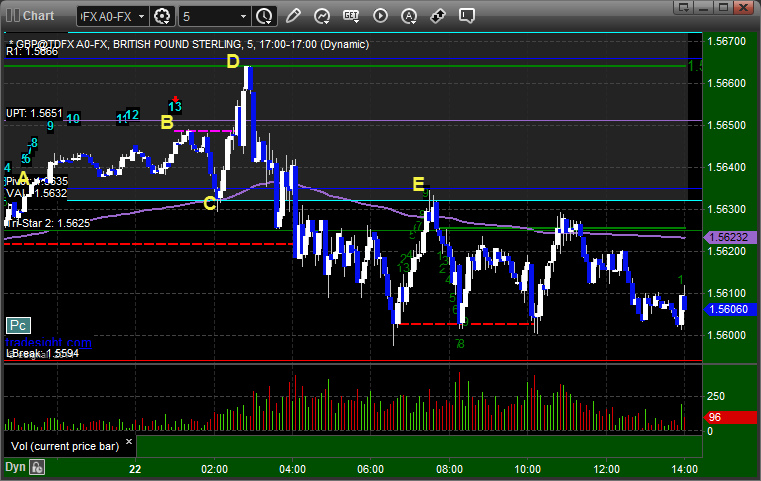Image resolution: width=761 pixels, height=481 pixels.
Task: Click the 04:00 time axis label
Action: (293, 469)
